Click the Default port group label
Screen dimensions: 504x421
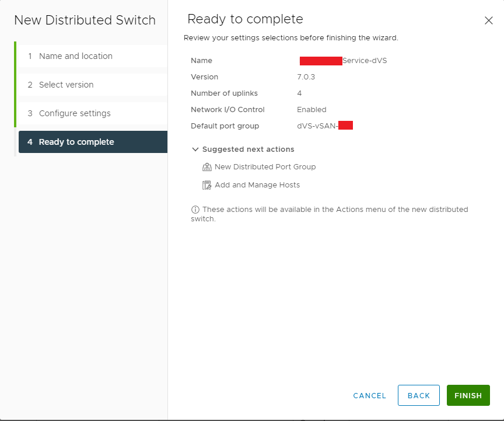tap(225, 126)
